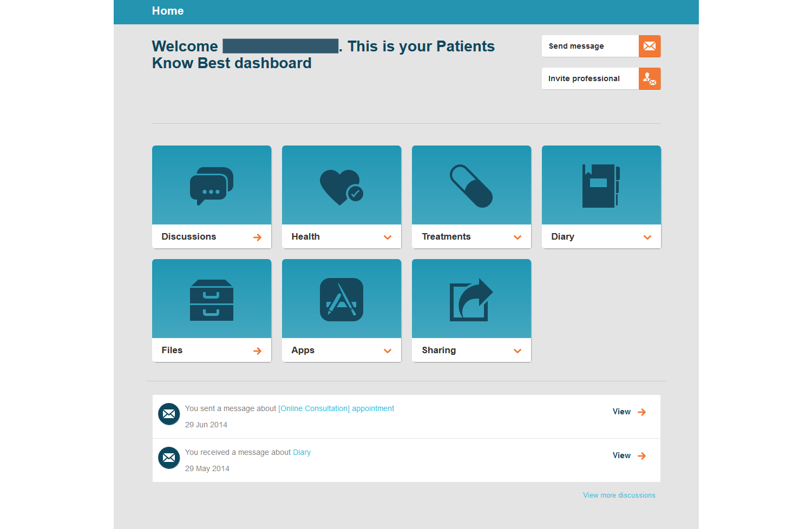This screenshot has height=529, width=812.
Task: Click the Discussions speech bubbles icon
Action: pyautogui.click(x=212, y=186)
